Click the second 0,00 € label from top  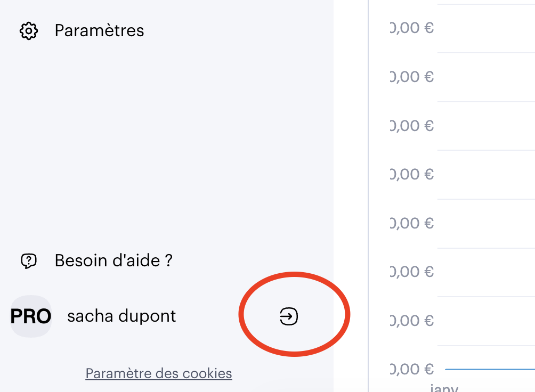click(412, 77)
